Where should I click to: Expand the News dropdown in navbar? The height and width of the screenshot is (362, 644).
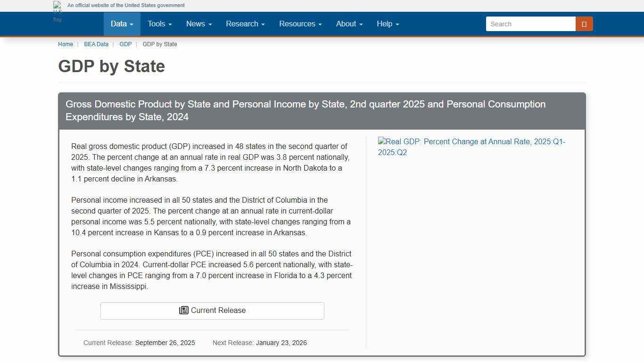[x=198, y=24]
